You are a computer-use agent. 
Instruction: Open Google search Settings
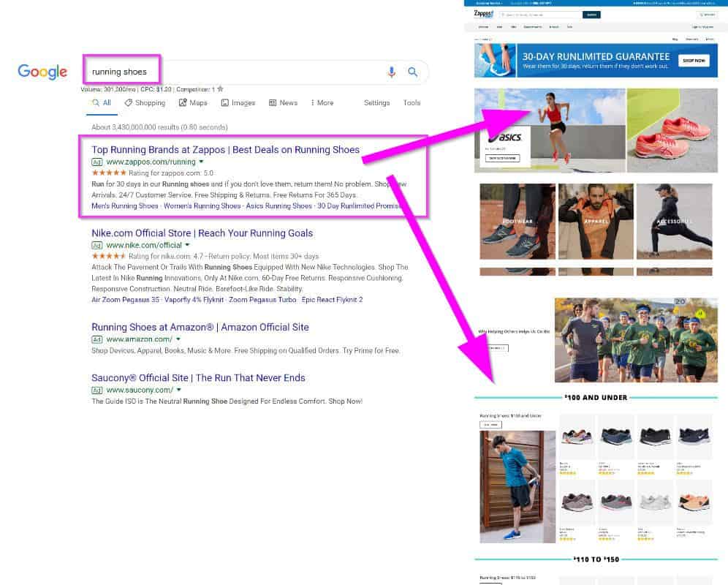pyautogui.click(x=376, y=102)
